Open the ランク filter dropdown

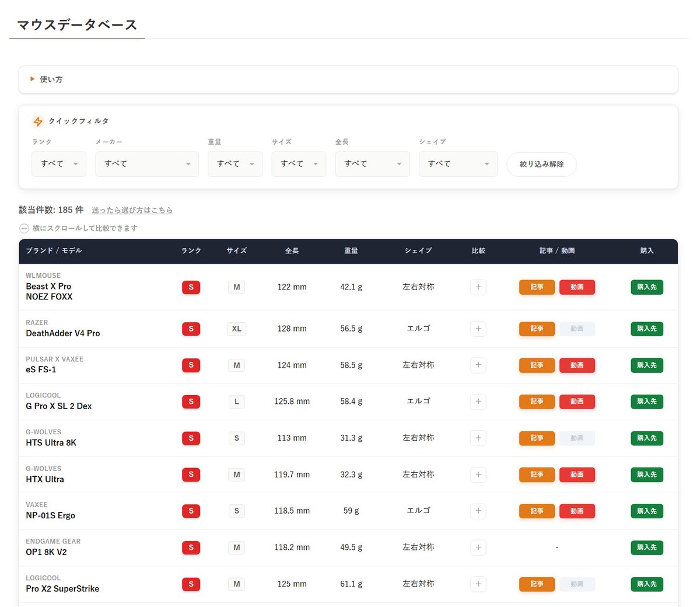pyautogui.click(x=59, y=164)
